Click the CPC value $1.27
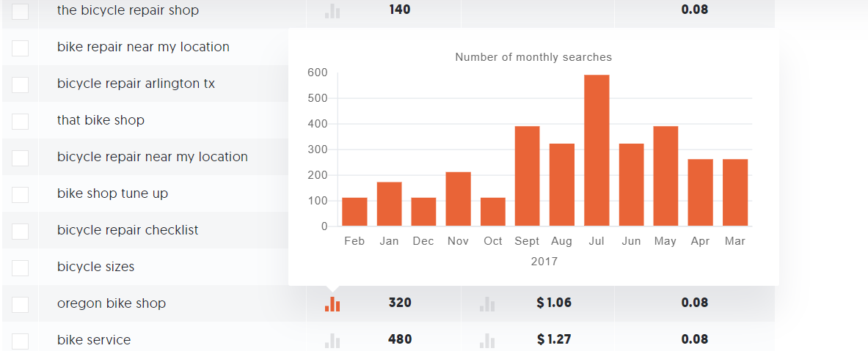Screen dimensions: 868x351 click(x=554, y=339)
